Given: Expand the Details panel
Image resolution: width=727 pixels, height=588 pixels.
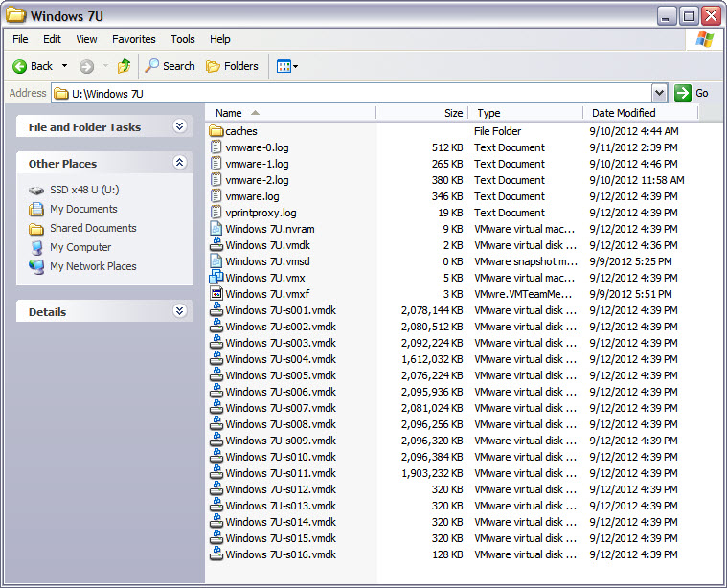Looking at the screenshot, I should coord(179,310).
